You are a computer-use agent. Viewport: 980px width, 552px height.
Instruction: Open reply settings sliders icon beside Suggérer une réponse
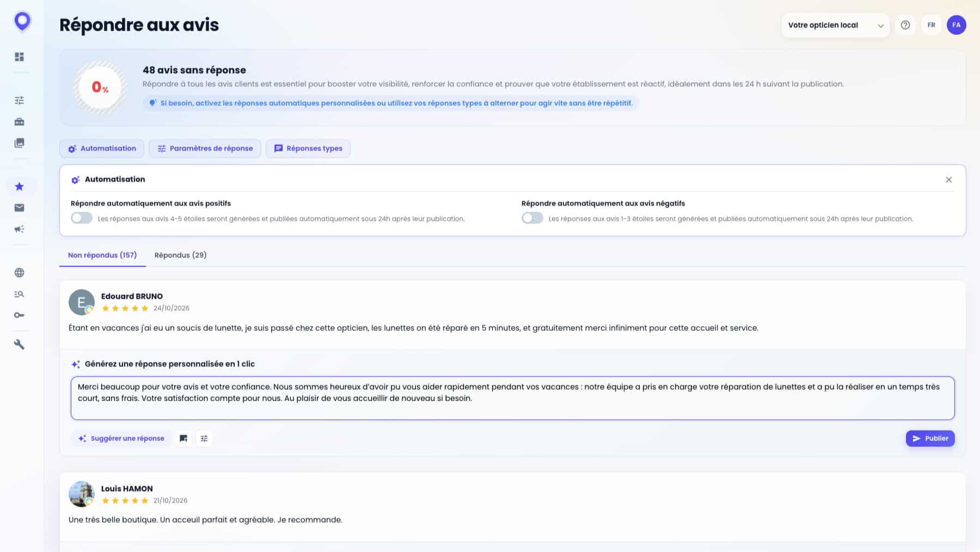[204, 439]
